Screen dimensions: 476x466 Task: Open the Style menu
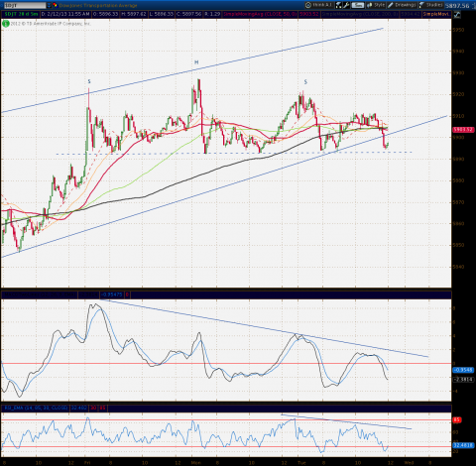(x=376, y=5)
